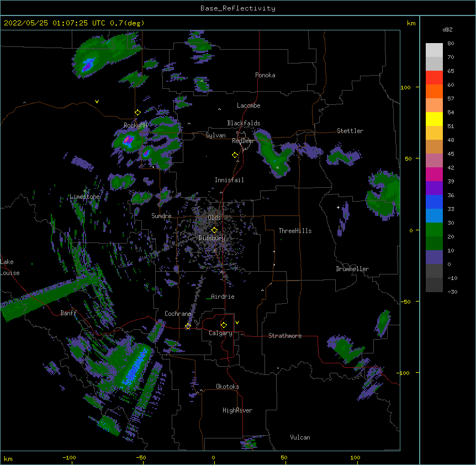Select the Drumheller label
The height and width of the screenshot is (465, 476).
coord(352,269)
